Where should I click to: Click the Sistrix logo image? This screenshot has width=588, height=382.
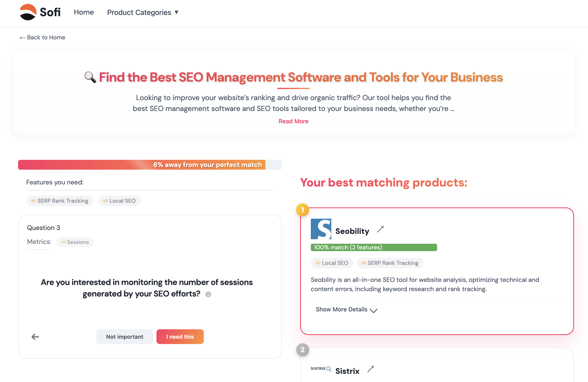pyautogui.click(x=320, y=369)
